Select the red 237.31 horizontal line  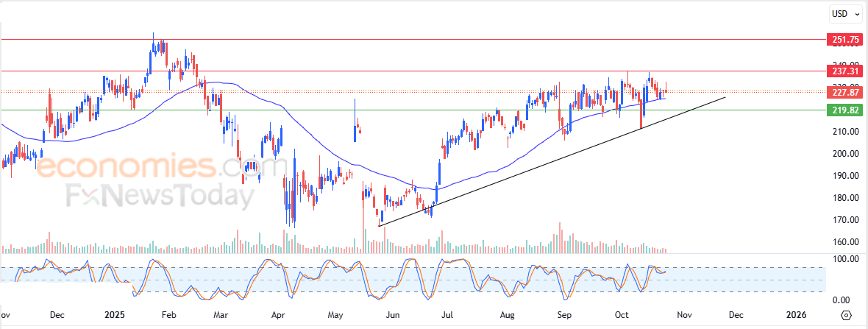[413, 71]
